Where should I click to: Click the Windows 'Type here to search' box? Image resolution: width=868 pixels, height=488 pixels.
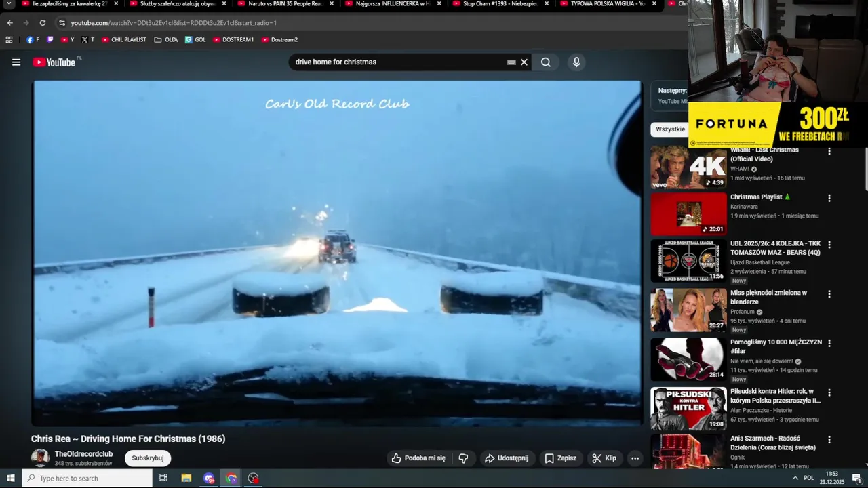coord(87,478)
